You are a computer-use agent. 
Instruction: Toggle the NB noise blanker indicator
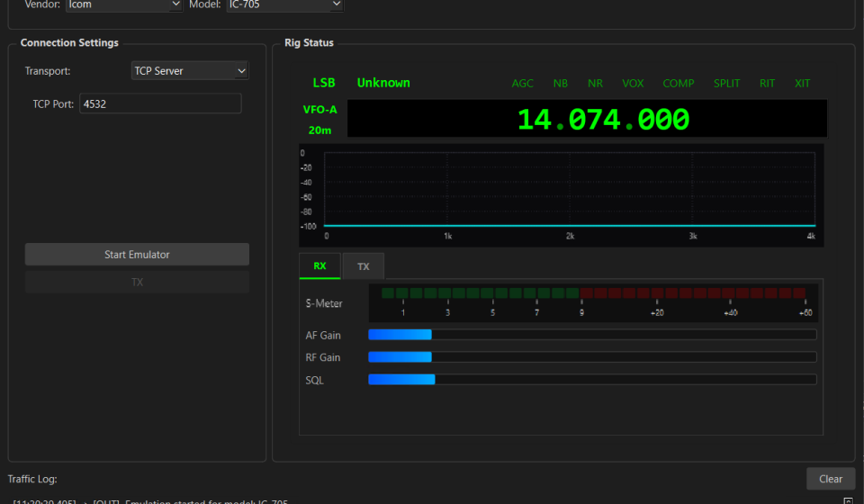[561, 83]
